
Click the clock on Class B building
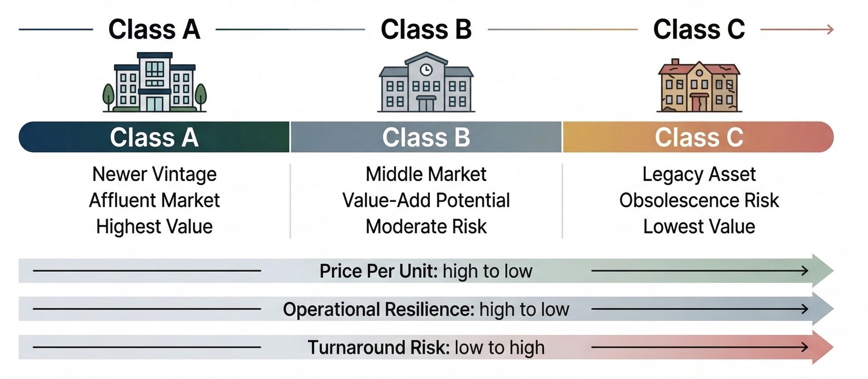[x=426, y=70]
